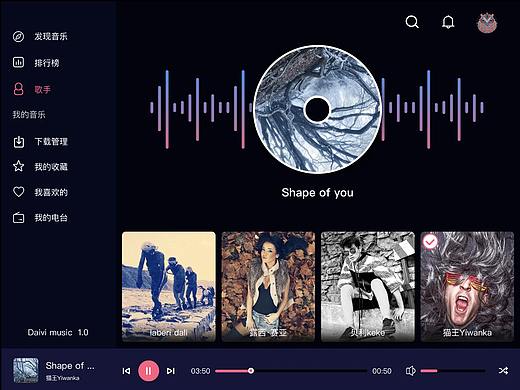Open 我的收藏 menu item
The height and width of the screenshot is (390, 520).
pyautogui.click(x=51, y=166)
